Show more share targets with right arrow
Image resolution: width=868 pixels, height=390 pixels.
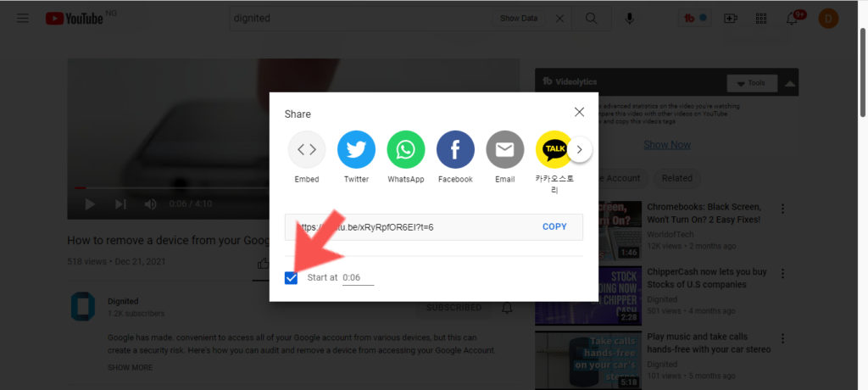[x=580, y=149]
